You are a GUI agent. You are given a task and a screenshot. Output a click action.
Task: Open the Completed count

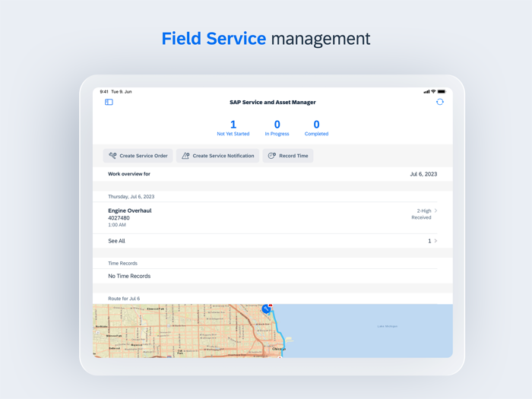316,128
